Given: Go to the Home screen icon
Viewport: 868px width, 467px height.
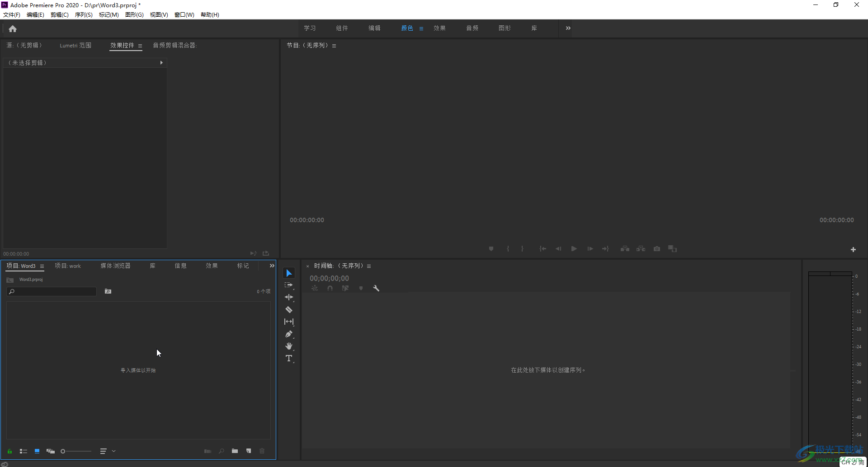Looking at the screenshot, I should coord(13,29).
